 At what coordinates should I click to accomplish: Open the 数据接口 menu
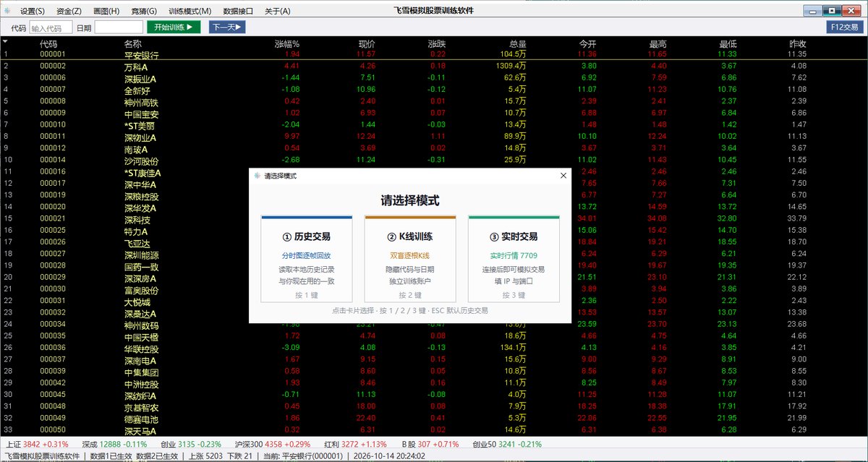pos(238,11)
